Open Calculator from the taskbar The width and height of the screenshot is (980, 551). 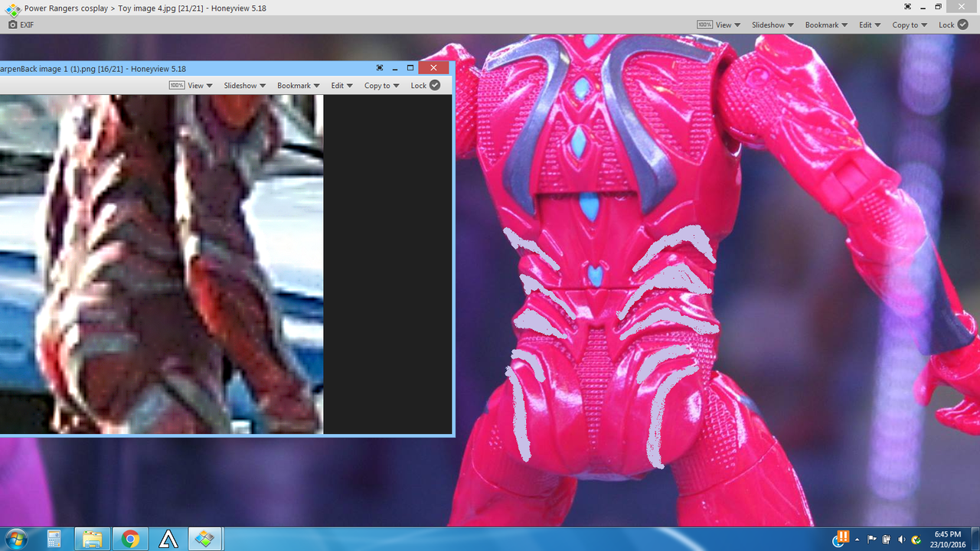(54, 539)
